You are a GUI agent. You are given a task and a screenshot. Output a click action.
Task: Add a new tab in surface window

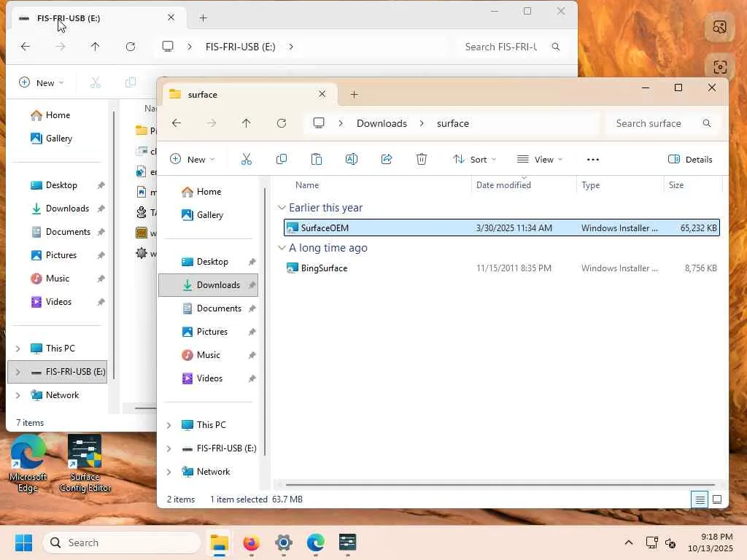point(354,94)
